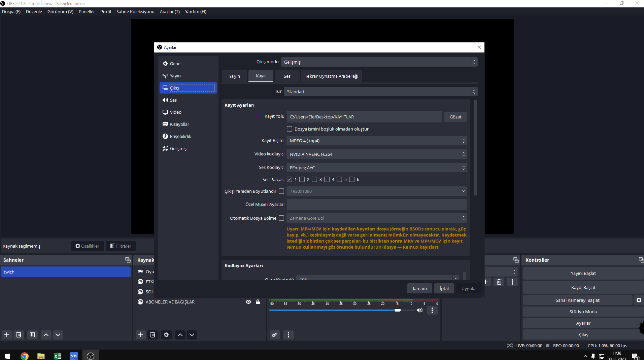Open advanced audio properties gears icon
Image resolution: width=644 pixels, height=360 pixels.
(x=275, y=335)
